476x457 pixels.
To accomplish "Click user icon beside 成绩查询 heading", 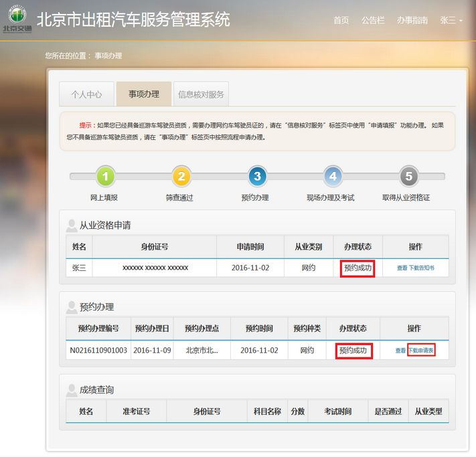I will (x=72, y=390).
